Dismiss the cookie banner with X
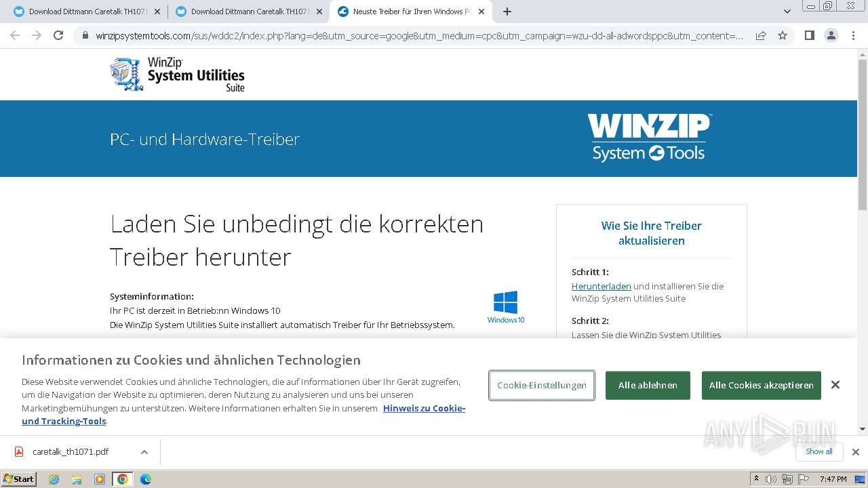This screenshot has width=868, height=488. point(835,385)
